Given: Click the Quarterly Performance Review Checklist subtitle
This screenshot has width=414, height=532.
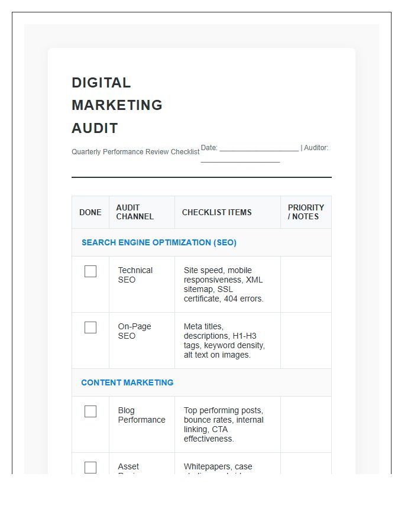Looking at the screenshot, I should click(135, 152).
